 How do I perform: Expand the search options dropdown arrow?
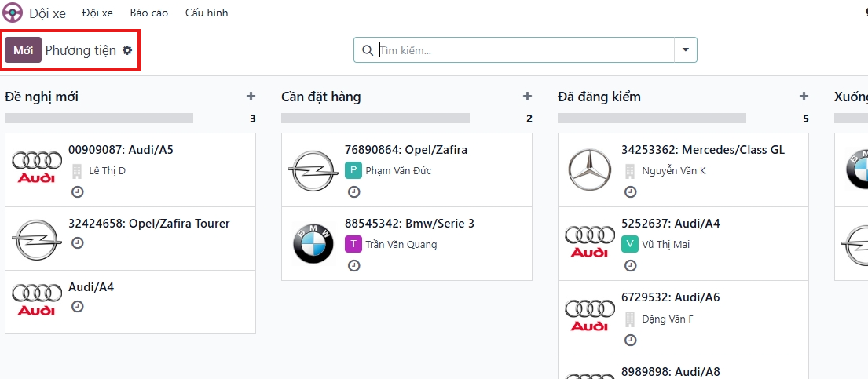pyautogui.click(x=686, y=50)
